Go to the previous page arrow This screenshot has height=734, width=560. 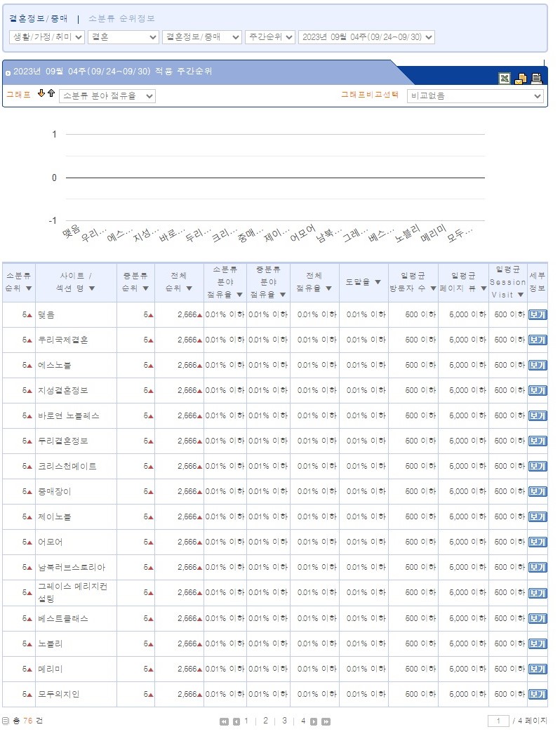pos(236,721)
